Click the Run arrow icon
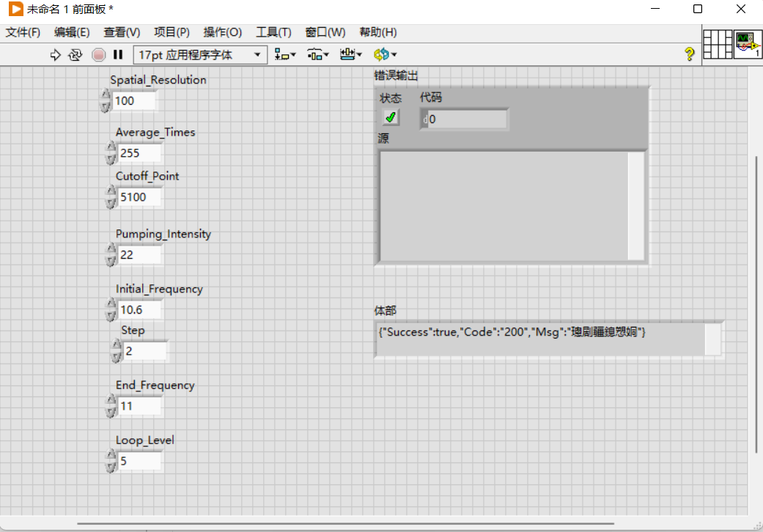Viewport: 763px width, 532px height. click(56, 54)
